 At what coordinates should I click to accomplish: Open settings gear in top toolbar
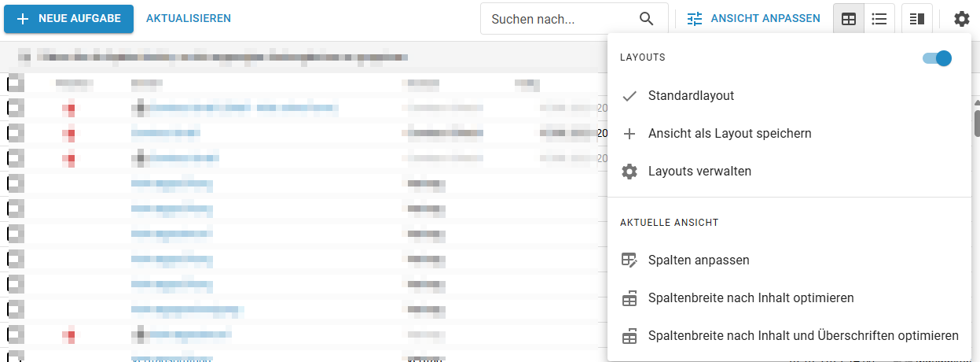(962, 19)
